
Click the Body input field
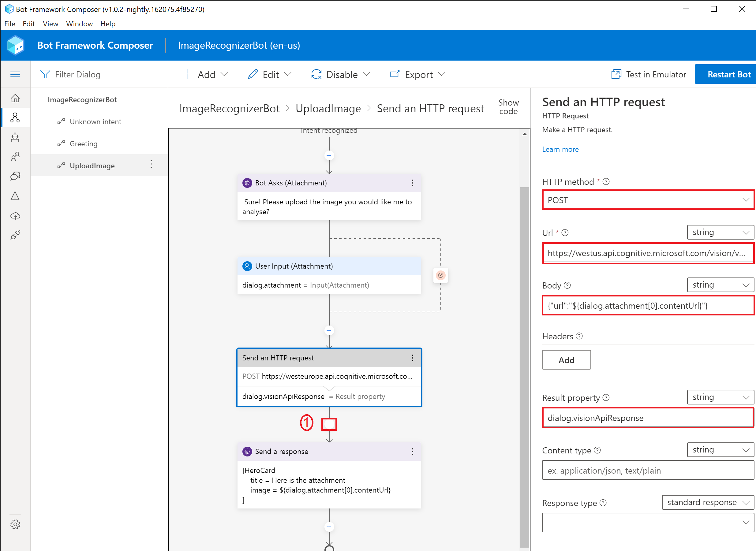(648, 306)
